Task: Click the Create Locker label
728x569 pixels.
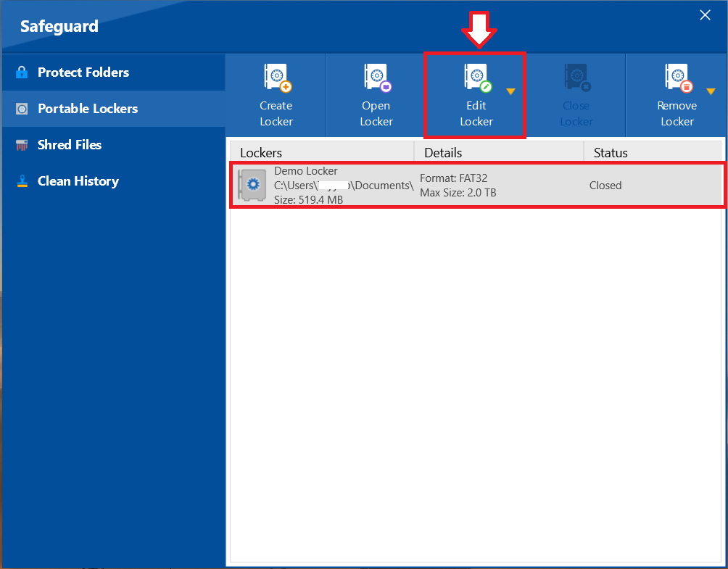Action: (x=276, y=114)
